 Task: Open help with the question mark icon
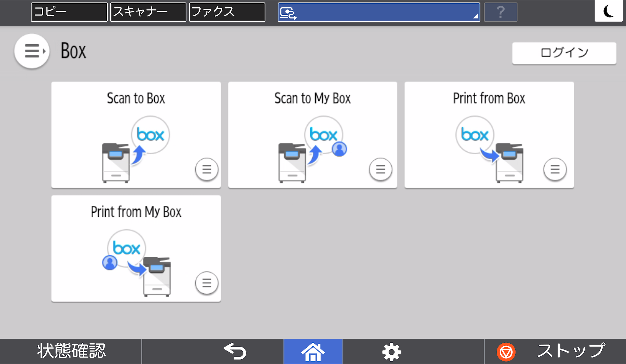[x=501, y=12]
